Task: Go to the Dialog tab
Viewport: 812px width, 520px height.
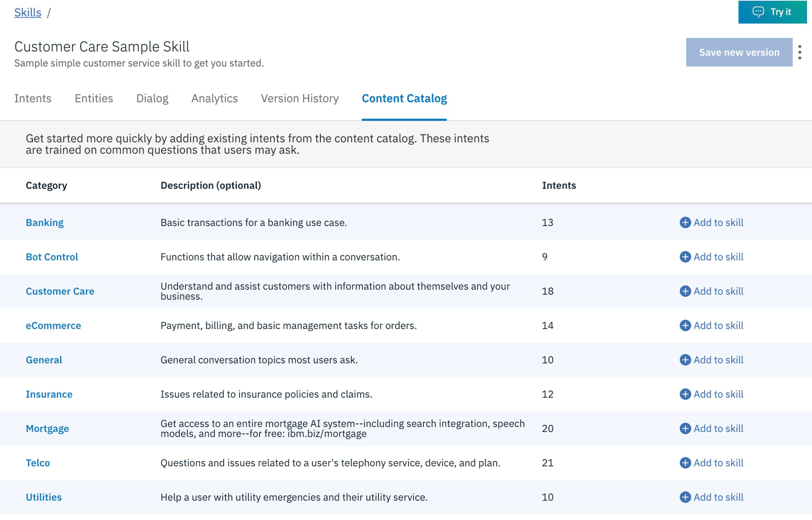Action: click(x=152, y=98)
